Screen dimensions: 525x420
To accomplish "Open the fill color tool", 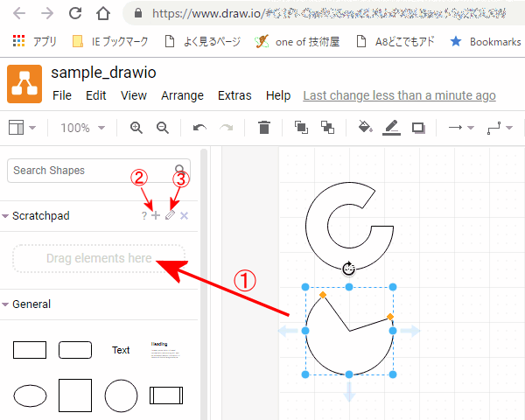I will pos(366,128).
